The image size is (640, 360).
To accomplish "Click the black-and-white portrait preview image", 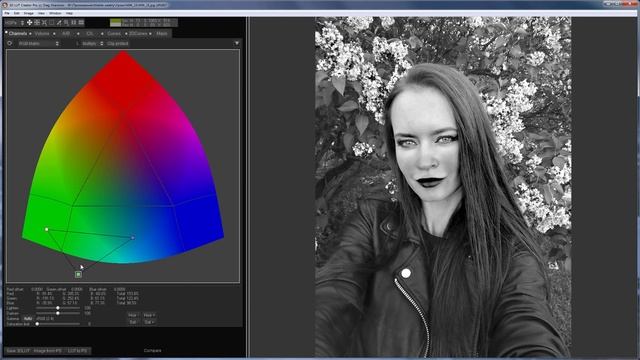I will 443,187.
